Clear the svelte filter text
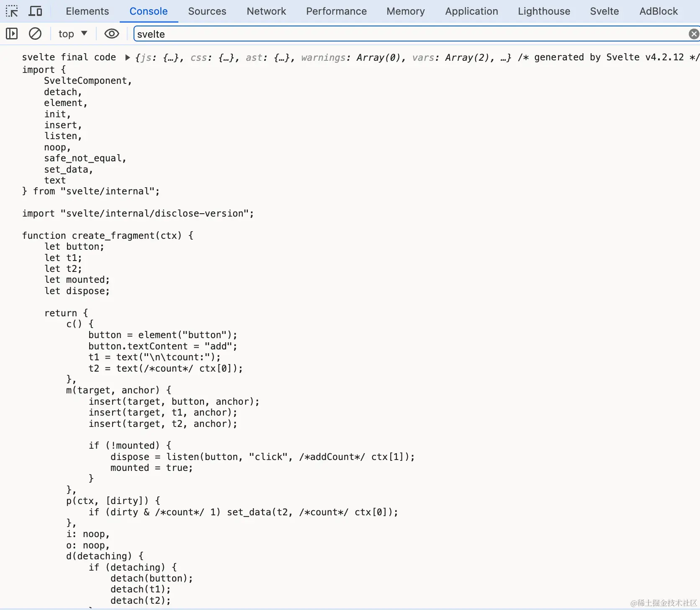The width and height of the screenshot is (700, 610). coord(694,34)
